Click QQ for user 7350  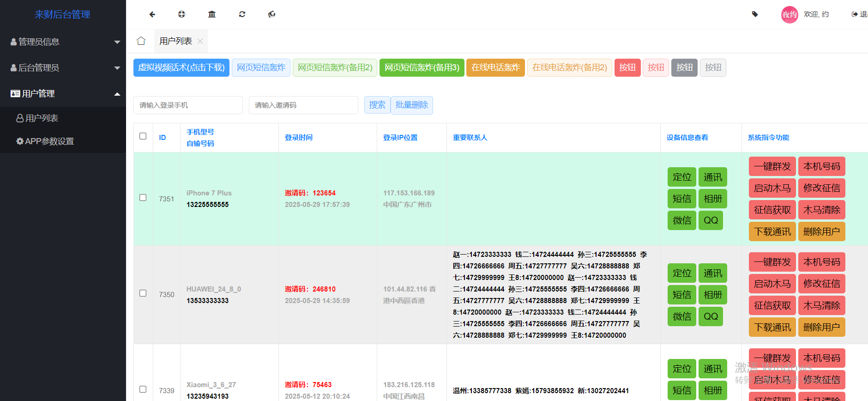[711, 316]
